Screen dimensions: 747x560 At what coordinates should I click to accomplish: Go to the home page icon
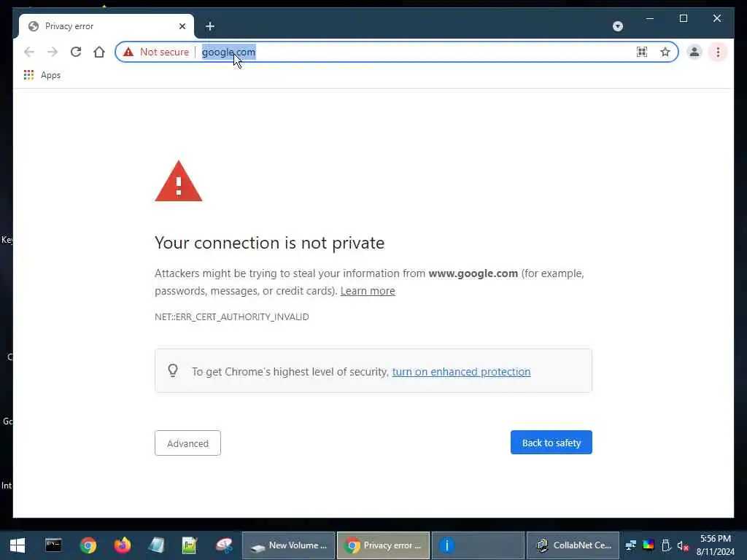click(x=99, y=52)
